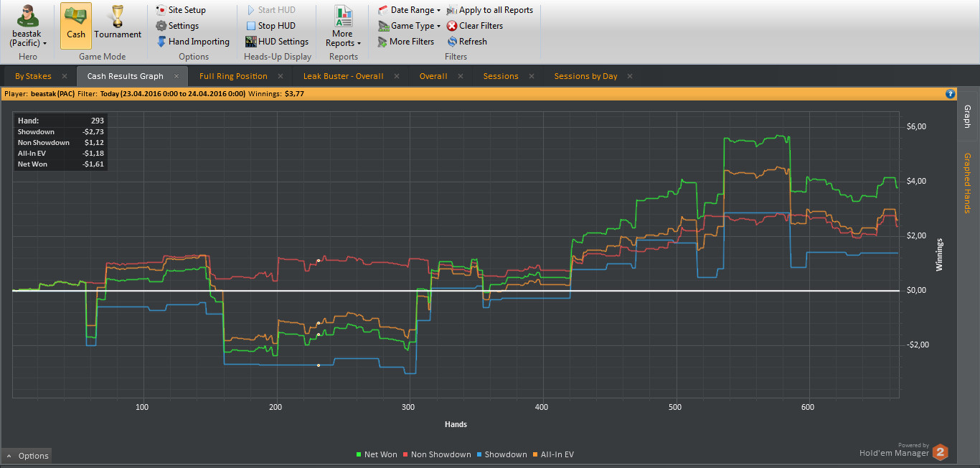Toggle the Non Showdown legend entry
This screenshot has width=980, height=468.
[x=437, y=454]
